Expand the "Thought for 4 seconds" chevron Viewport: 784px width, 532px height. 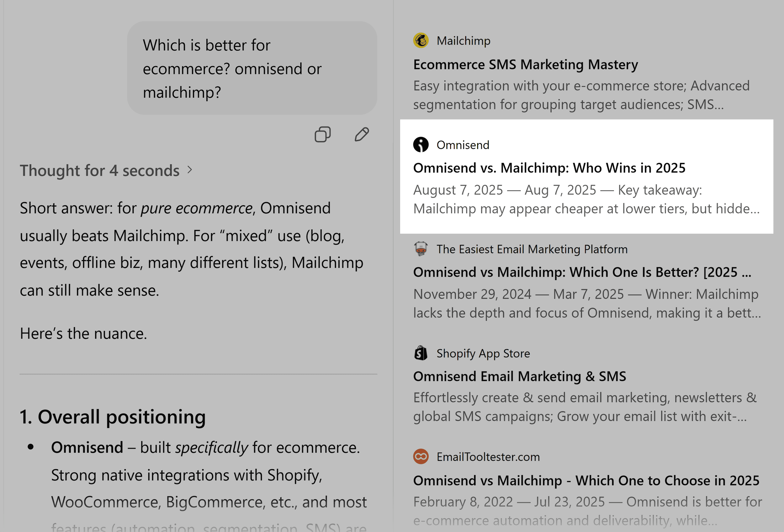(x=190, y=170)
